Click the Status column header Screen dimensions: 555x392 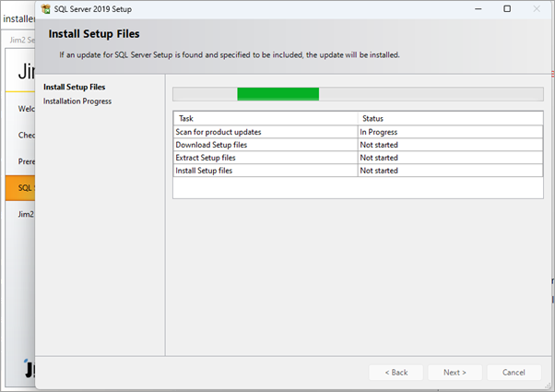click(450, 118)
